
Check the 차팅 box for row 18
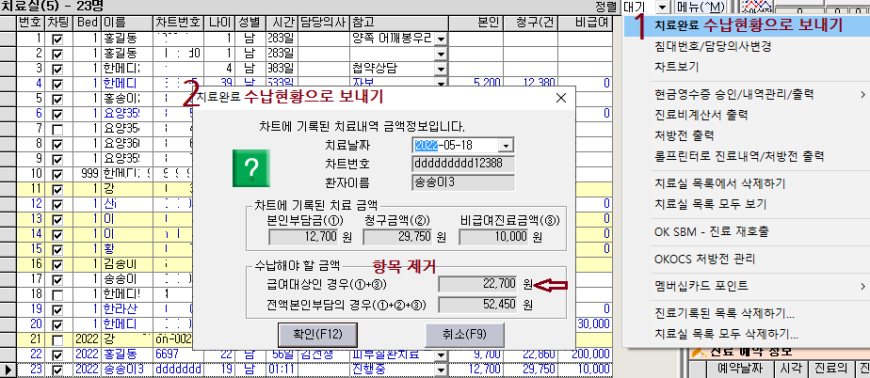click(x=57, y=294)
